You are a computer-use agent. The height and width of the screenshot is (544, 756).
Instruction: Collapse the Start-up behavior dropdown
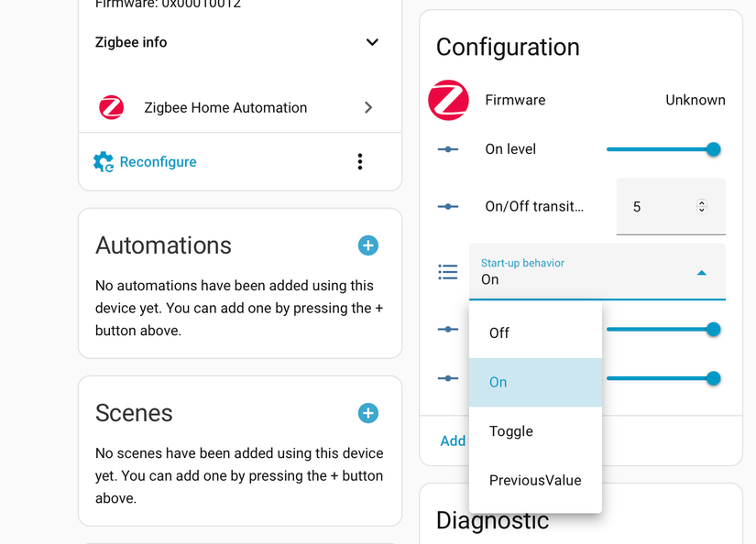point(701,273)
